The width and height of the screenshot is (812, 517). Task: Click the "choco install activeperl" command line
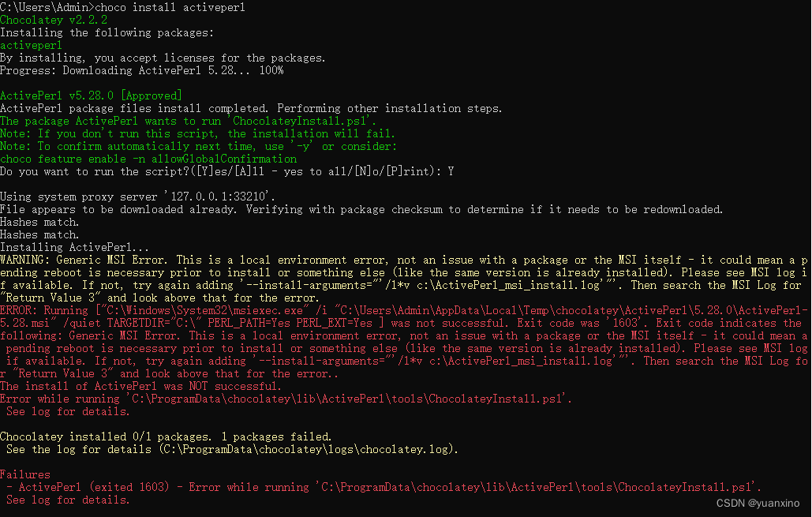tap(122, 7)
